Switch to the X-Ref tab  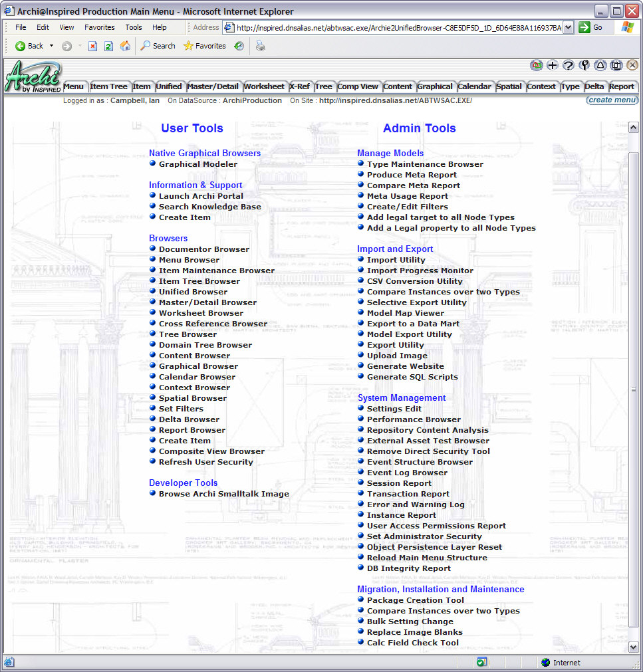[x=299, y=86]
